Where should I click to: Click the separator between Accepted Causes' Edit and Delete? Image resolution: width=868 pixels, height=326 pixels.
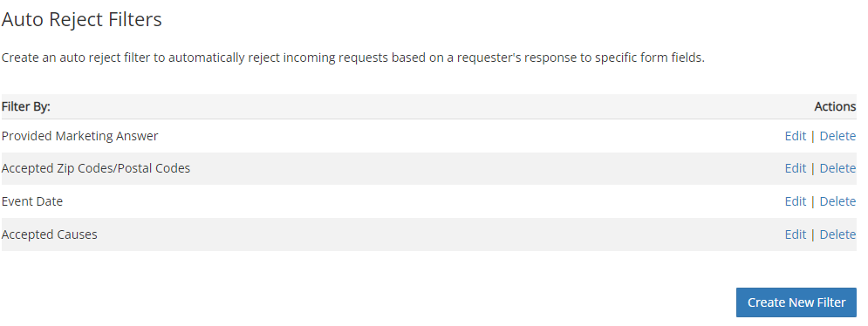813,234
